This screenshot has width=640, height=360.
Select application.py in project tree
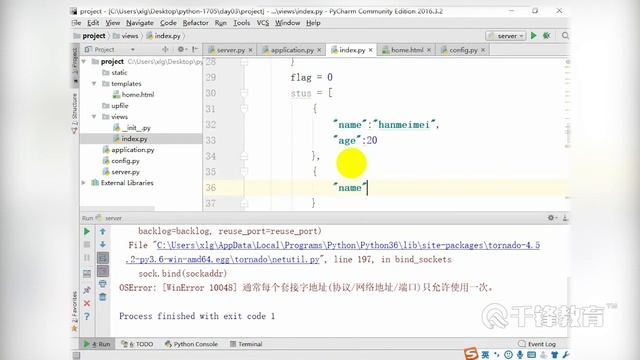click(129, 150)
